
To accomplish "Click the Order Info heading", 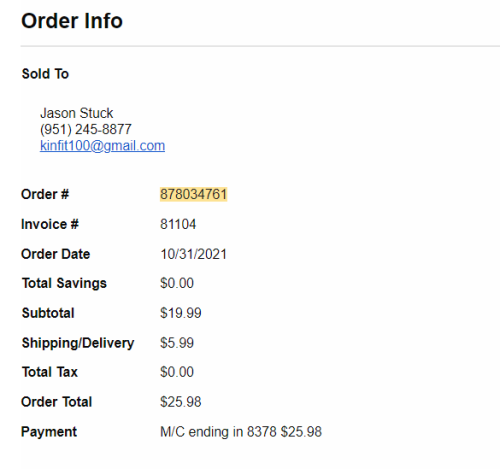I will click(72, 21).
